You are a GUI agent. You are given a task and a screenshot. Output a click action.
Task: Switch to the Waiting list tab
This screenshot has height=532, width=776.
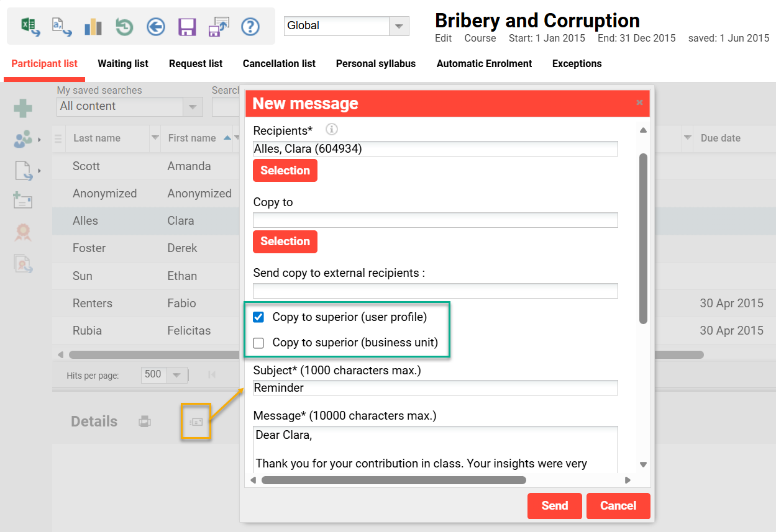coord(122,63)
